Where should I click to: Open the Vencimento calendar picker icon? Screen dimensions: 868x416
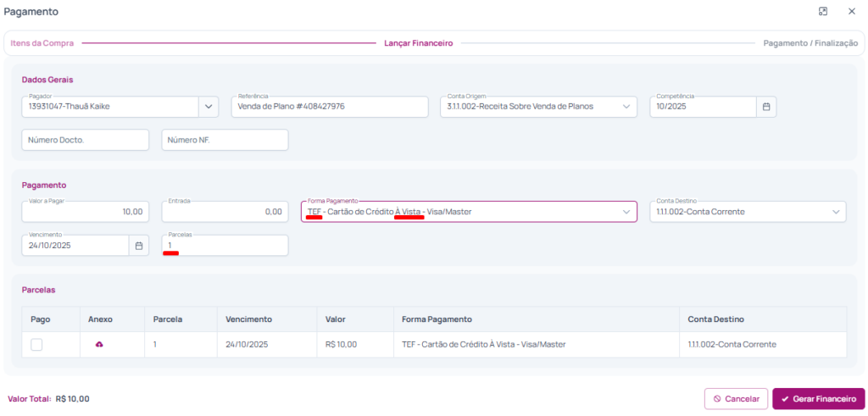point(139,246)
